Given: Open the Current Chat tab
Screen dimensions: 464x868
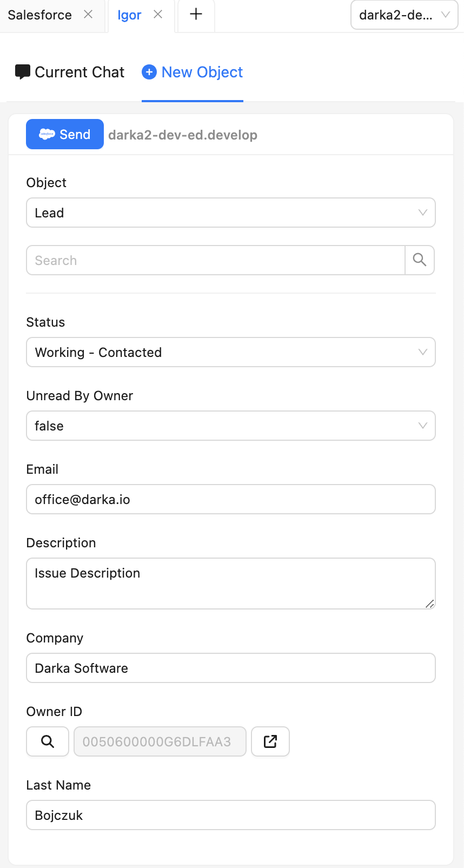Looking at the screenshot, I should tap(70, 72).
